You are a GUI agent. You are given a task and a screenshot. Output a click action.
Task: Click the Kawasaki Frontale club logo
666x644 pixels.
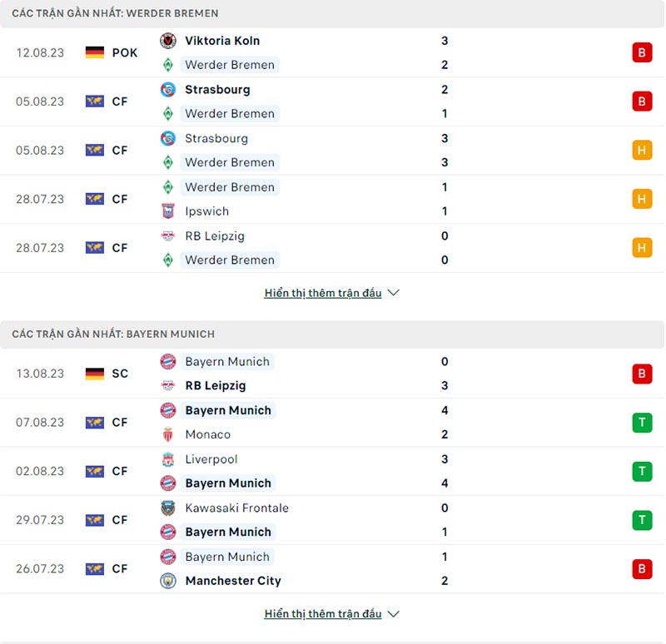click(x=168, y=508)
